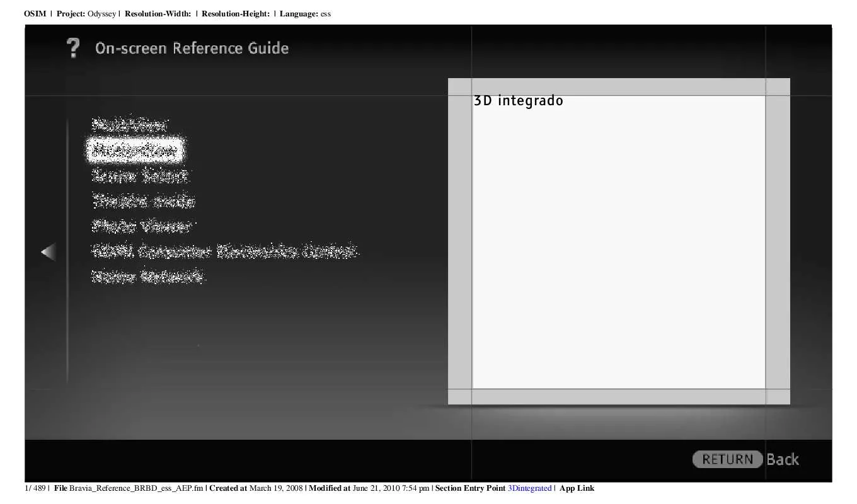The height and width of the screenshot is (504, 857).
Task: Click the 'App Link' footer label
Action: pyautogui.click(x=577, y=488)
